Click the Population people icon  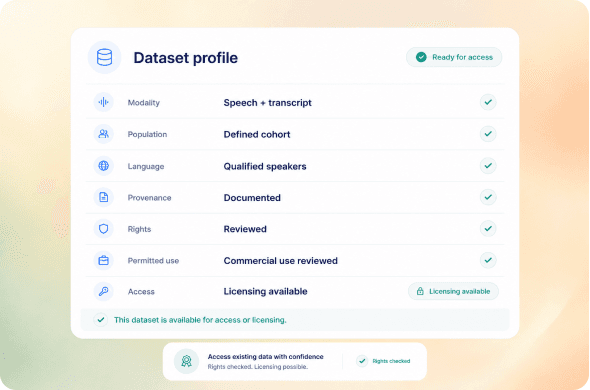click(103, 134)
